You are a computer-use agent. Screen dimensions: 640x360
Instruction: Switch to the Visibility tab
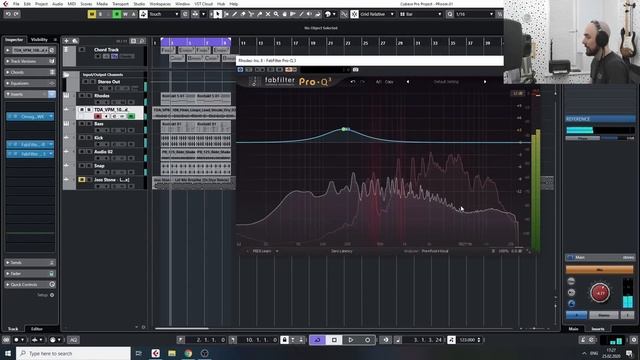pyautogui.click(x=39, y=40)
